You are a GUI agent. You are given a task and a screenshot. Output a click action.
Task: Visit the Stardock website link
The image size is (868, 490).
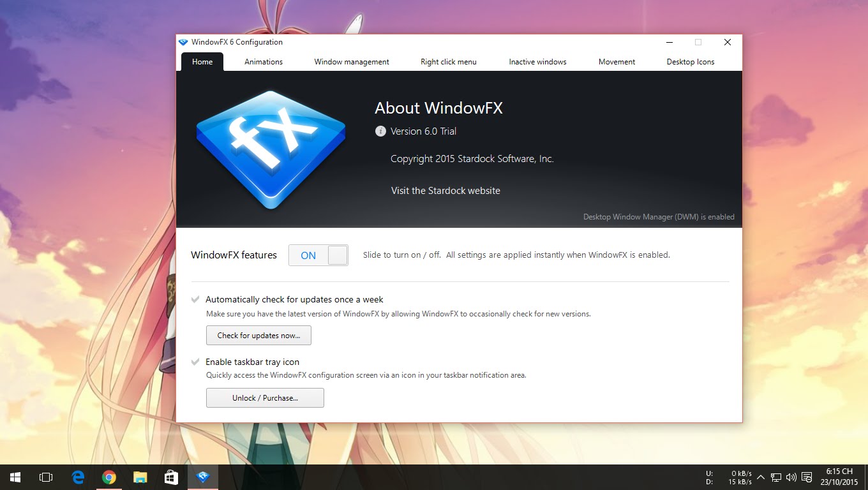click(445, 191)
